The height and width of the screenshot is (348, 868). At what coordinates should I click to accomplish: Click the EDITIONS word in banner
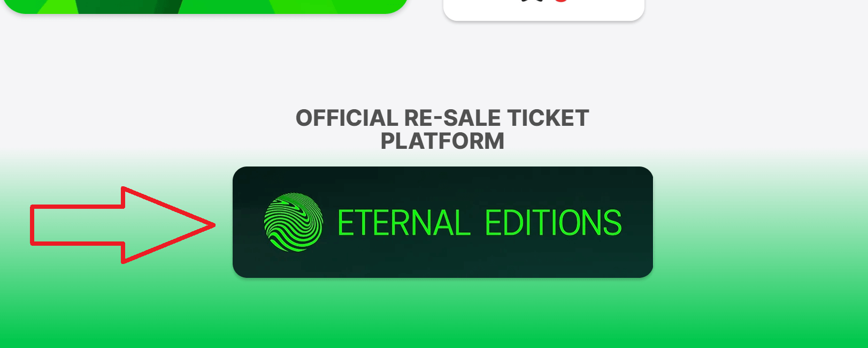click(x=554, y=223)
